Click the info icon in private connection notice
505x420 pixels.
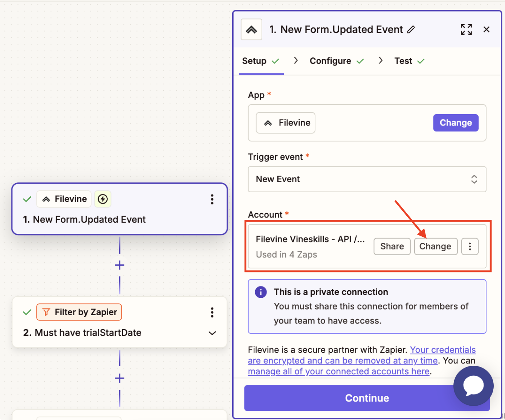261,292
